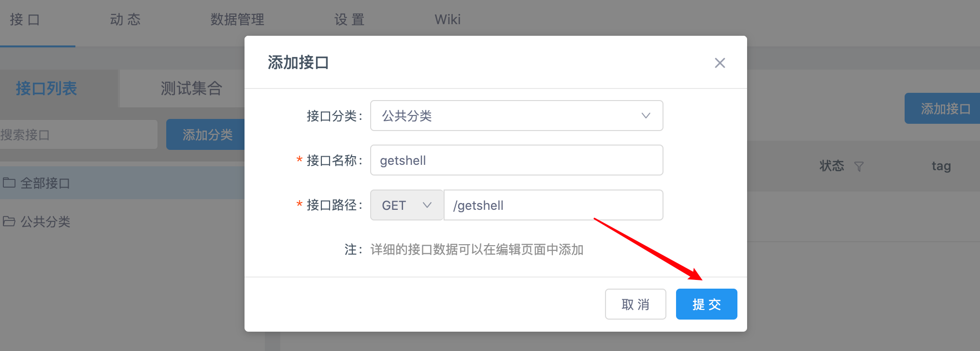Screen dimensions: 980x351
Task: Click the 接口名称 input containing getshell
Action: click(x=516, y=161)
